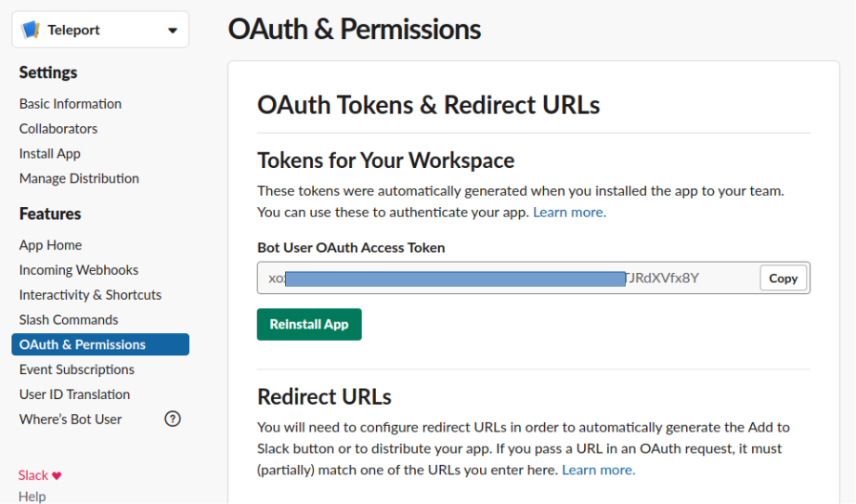This screenshot has width=856, height=504.
Task: Open Slash Commands section
Action: click(69, 320)
